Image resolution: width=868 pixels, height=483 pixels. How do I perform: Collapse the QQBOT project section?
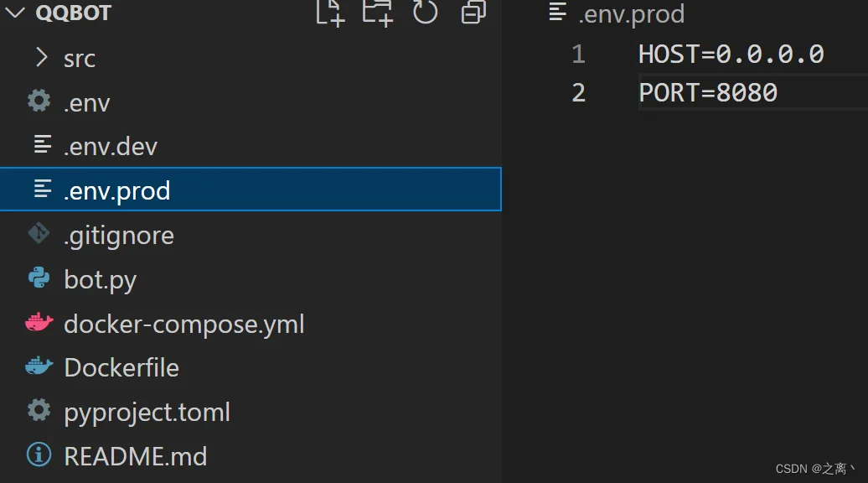pyautogui.click(x=15, y=13)
